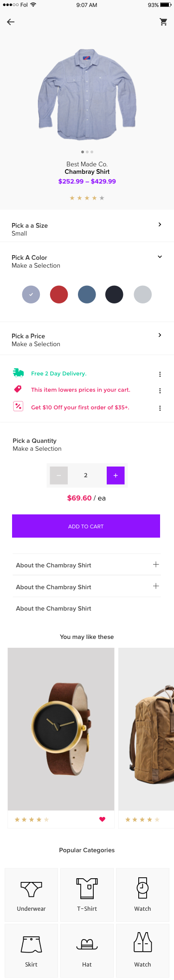Open the Underwear category
The image size is (174, 980).
point(32,894)
